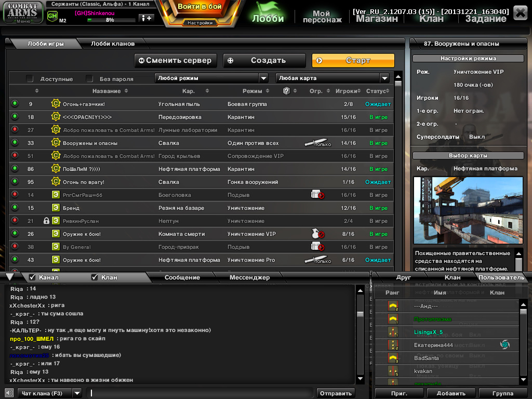The height and width of the screenshot is (399, 532).
Task: Click the Сменить сервер button
Action: pyautogui.click(x=176, y=60)
